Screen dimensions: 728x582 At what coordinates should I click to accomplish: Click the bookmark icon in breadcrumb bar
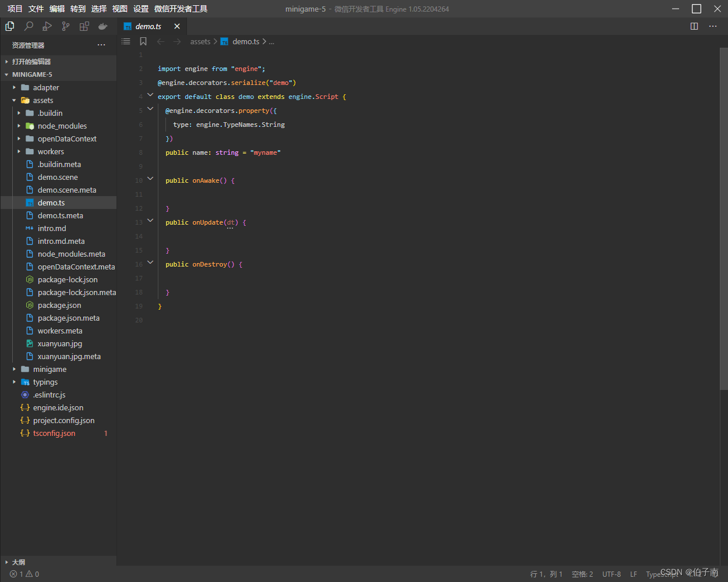143,41
